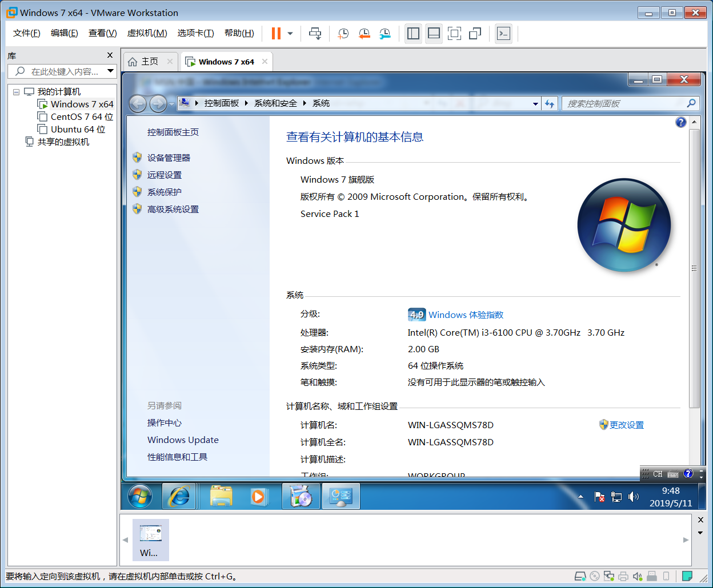Click the 设备管理器 link
The height and width of the screenshot is (588, 713).
(169, 158)
